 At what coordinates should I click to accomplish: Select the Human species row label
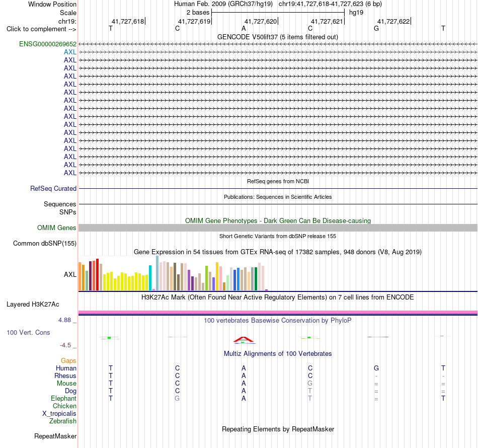[66, 368]
